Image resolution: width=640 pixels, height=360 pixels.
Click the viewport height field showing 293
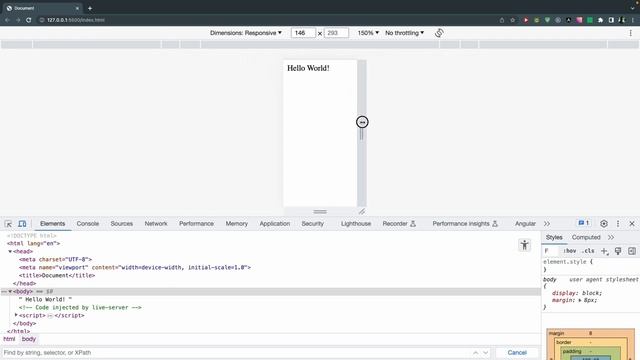tap(336, 33)
